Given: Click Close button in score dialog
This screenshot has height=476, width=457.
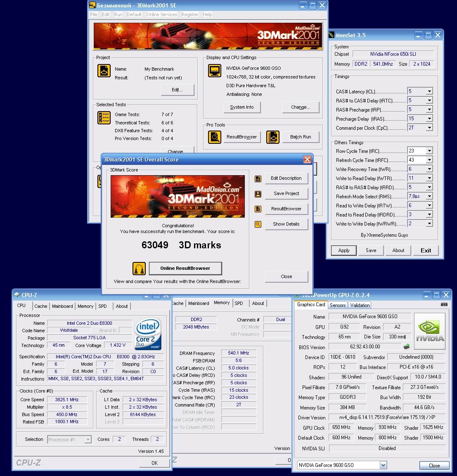Looking at the screenshot, I should click(286, 276).
